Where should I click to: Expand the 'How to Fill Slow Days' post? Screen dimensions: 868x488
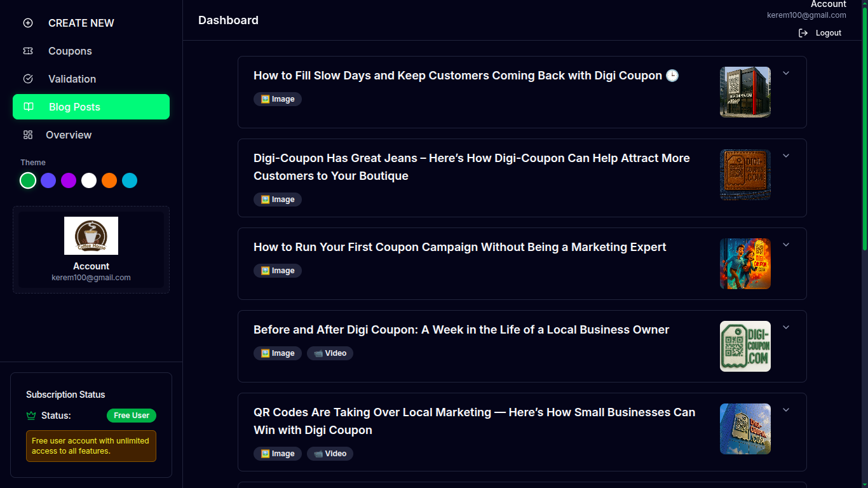tap(786, 73)
